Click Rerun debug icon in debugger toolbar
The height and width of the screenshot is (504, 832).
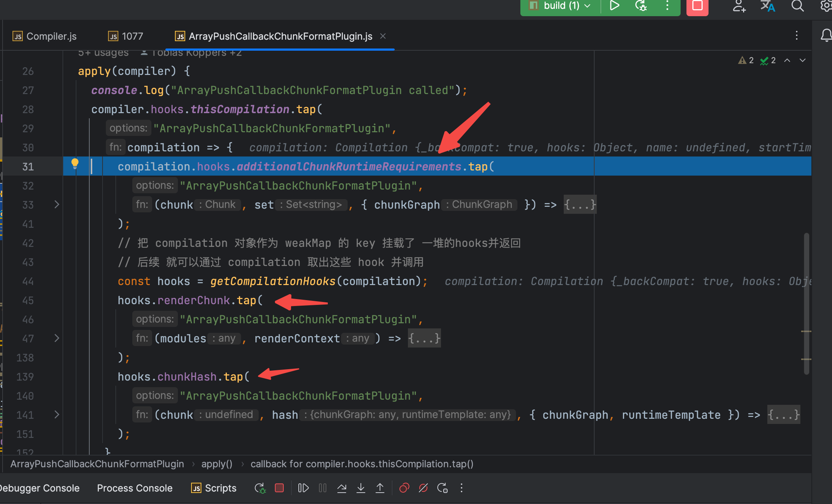pyautogui.click(x=260, y=488)
